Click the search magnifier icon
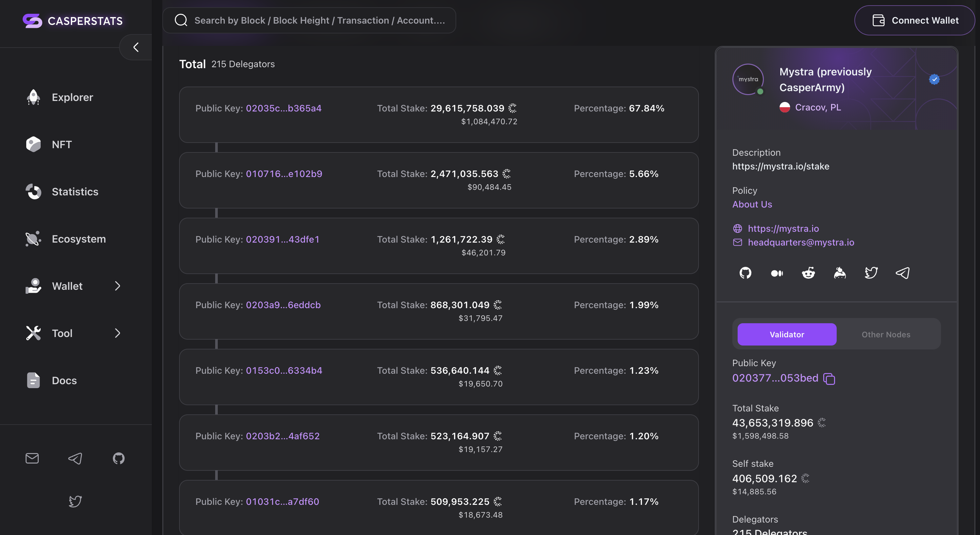Viewport: 980px width, 535px height. click(181, 20)
